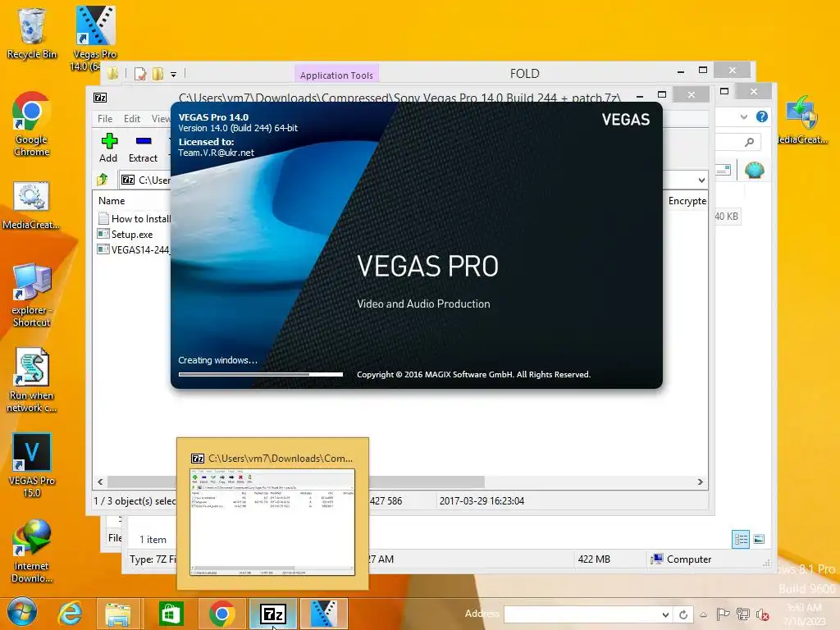
Task: Expand the Explorer ribbon chevron
Action: coord(743,116)
